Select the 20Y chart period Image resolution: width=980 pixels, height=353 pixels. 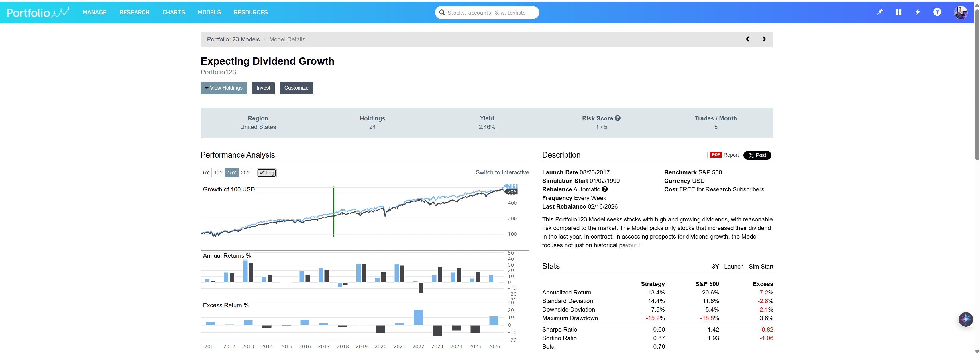coord(245,172)
